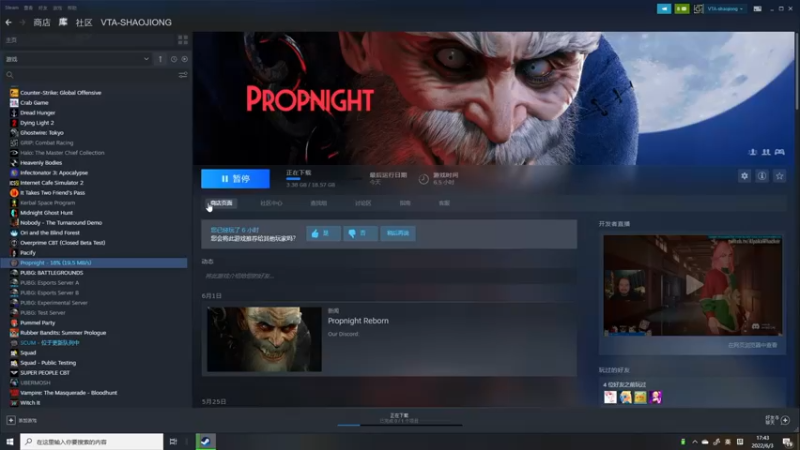The width and height of the screenshot is (800, 450).
Task: Select Internet Cafe Simulator 2 in list
Action: (52, 183)
